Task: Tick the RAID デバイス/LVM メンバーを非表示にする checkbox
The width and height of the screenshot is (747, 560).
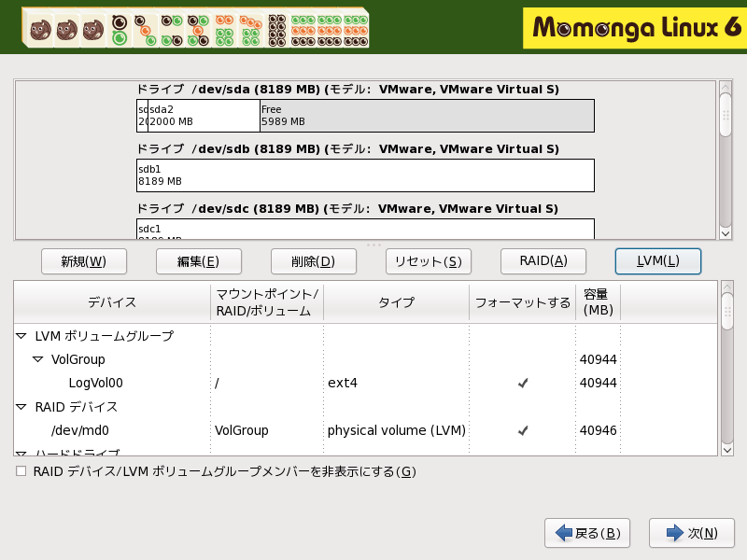Action: coord(21,471)
